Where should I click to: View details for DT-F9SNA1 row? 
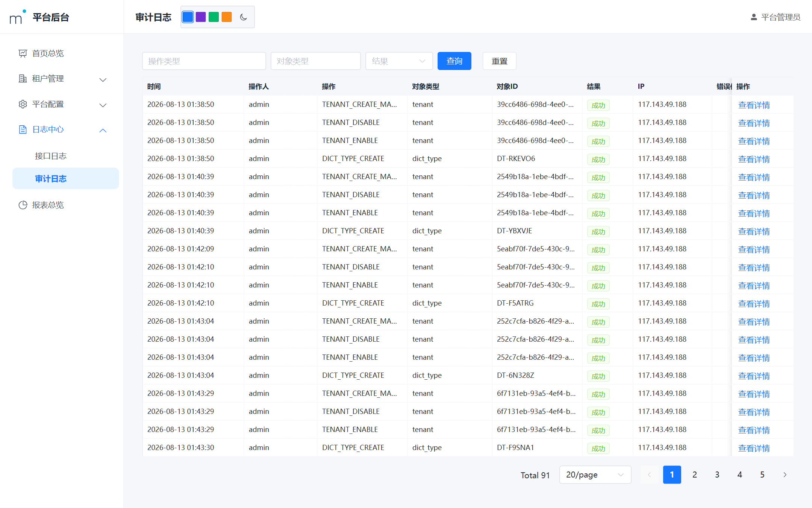754,448
